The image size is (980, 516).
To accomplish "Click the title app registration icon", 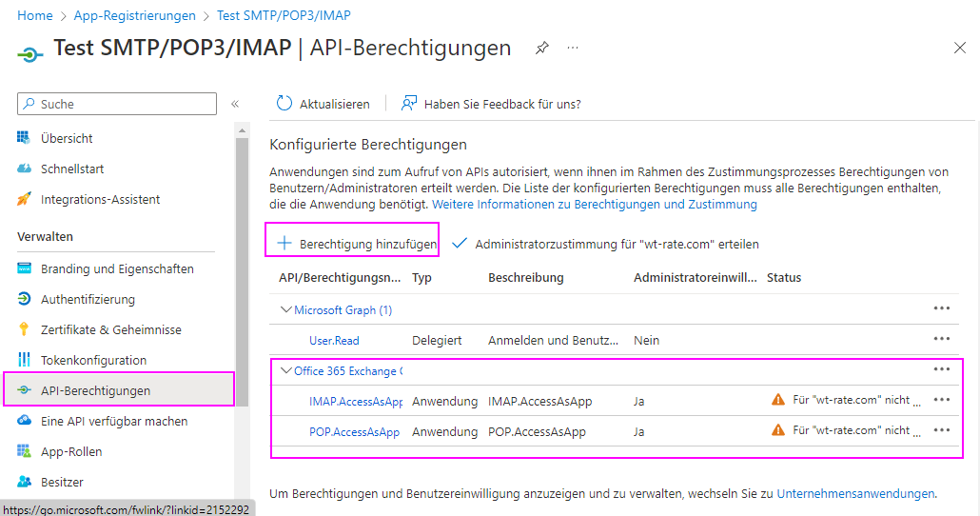I will pos(30,55).
